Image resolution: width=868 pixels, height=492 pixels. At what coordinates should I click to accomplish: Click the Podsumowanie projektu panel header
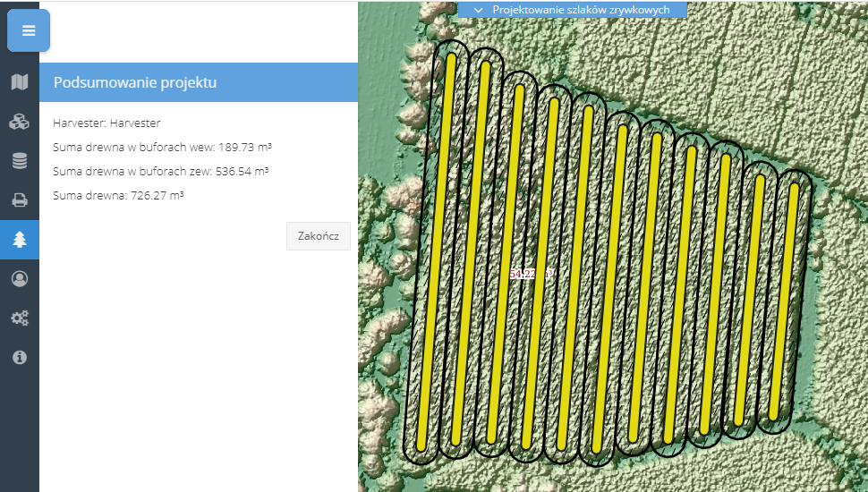pos(199,82)
